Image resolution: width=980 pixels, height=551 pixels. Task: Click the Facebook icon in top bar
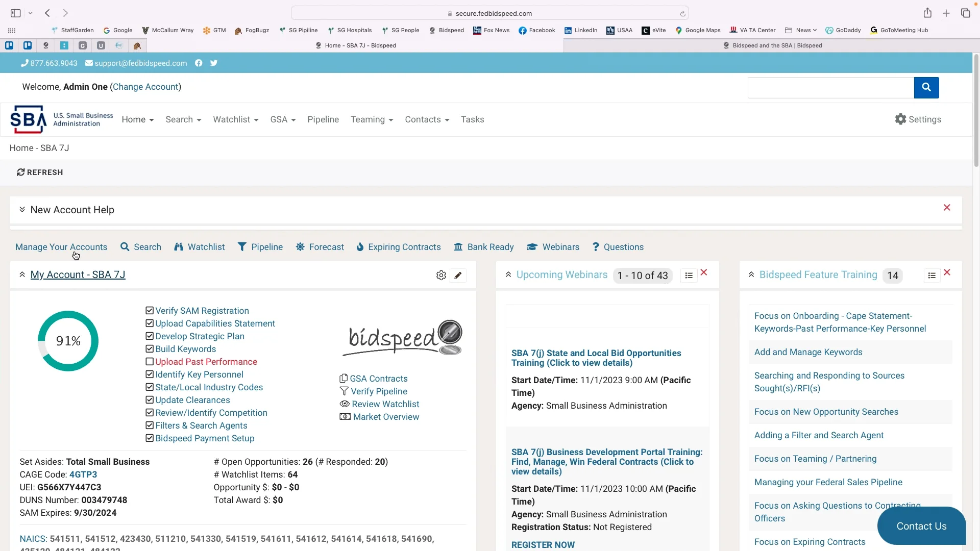coord(199,63)
